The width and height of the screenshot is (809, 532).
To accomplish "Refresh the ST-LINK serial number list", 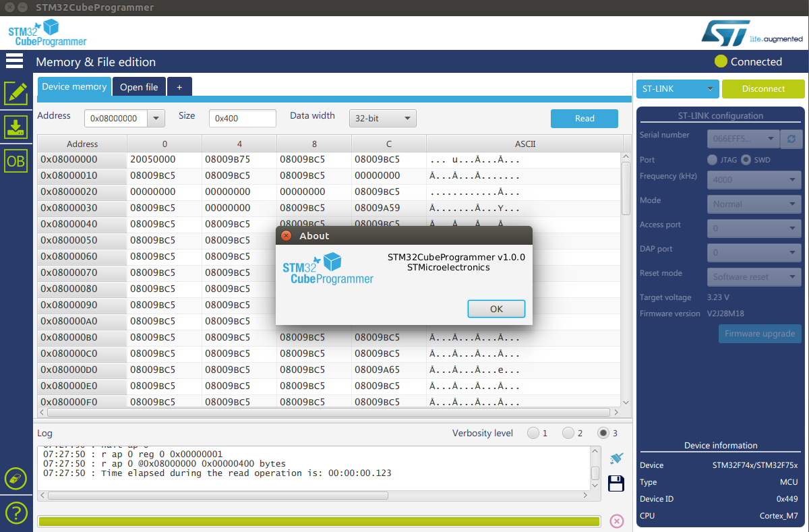I will click(x=791, y=140).
